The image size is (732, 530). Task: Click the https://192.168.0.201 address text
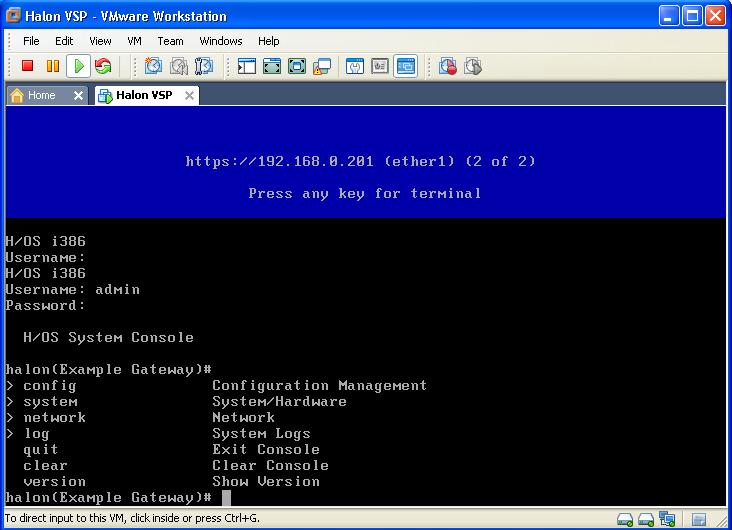click(279, 161)
